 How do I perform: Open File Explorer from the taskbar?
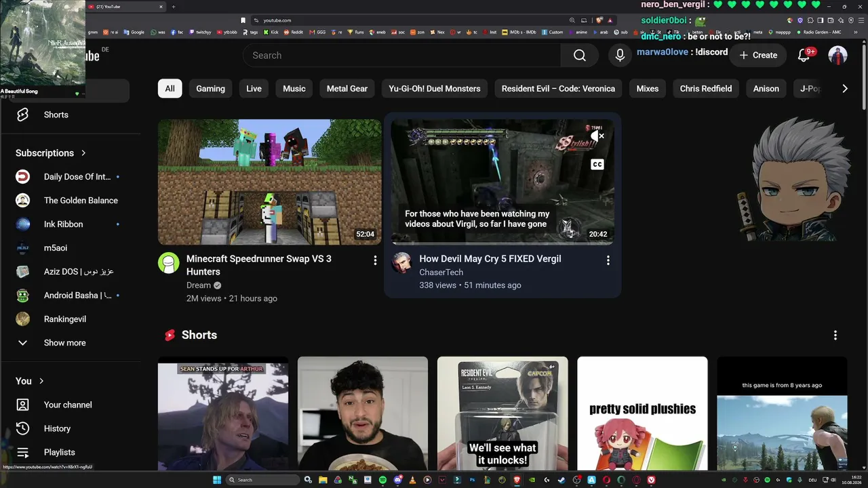pos(323,480)
